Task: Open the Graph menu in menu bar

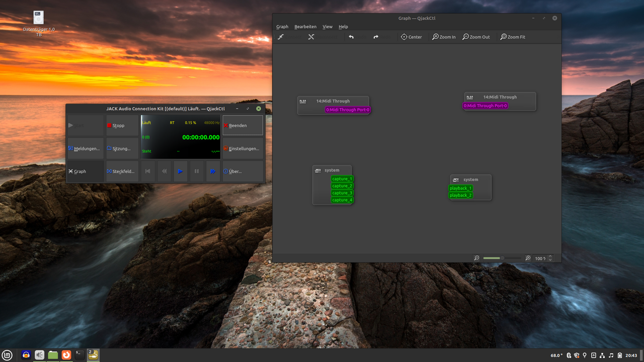Action: coord(282,27)
